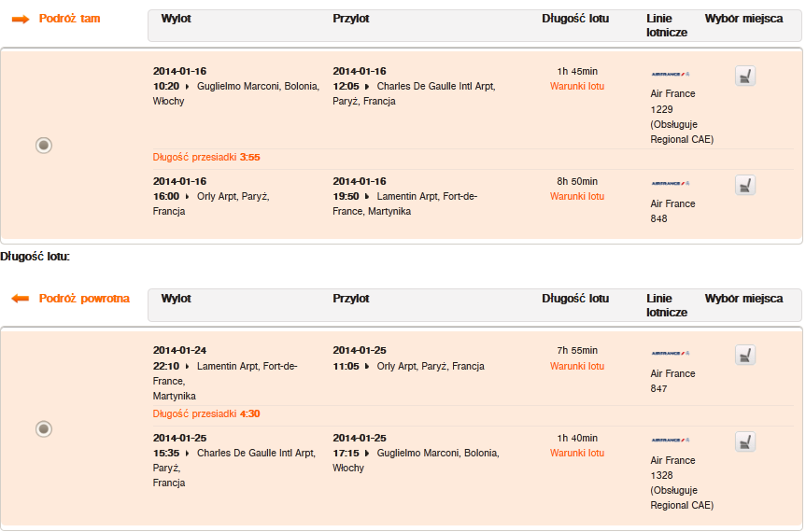Open Warunki lotu for the 7h 55min flight

point(577,366)
